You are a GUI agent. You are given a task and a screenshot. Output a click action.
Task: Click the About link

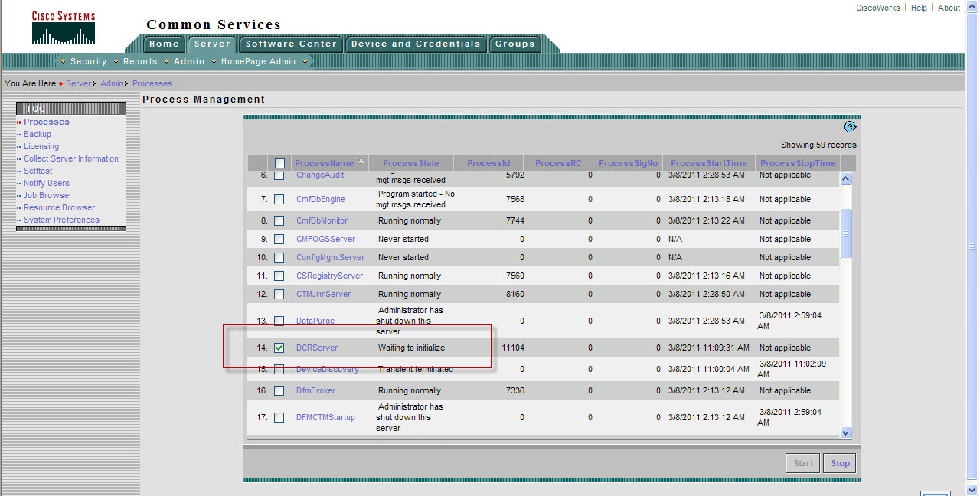949,8
